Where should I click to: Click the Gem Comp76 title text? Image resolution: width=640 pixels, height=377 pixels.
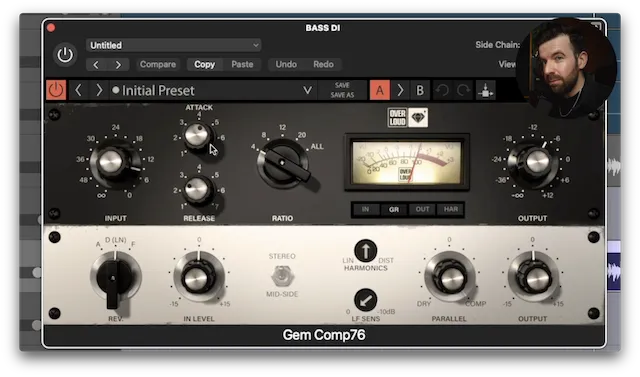(x=324, y=335)
